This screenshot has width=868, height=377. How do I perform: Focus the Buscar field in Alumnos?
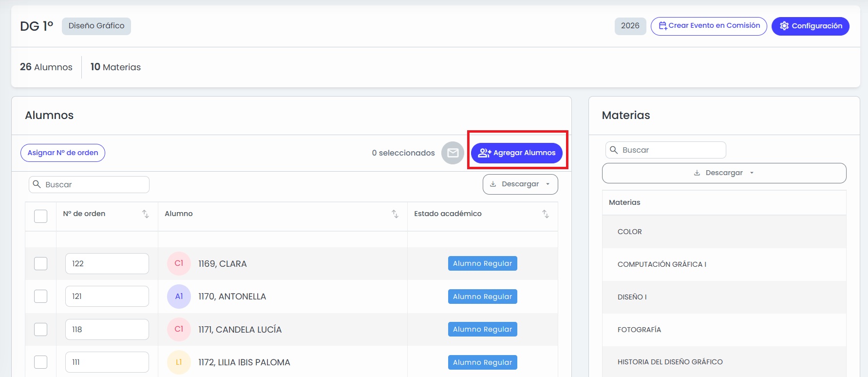[x=89, y=184]
